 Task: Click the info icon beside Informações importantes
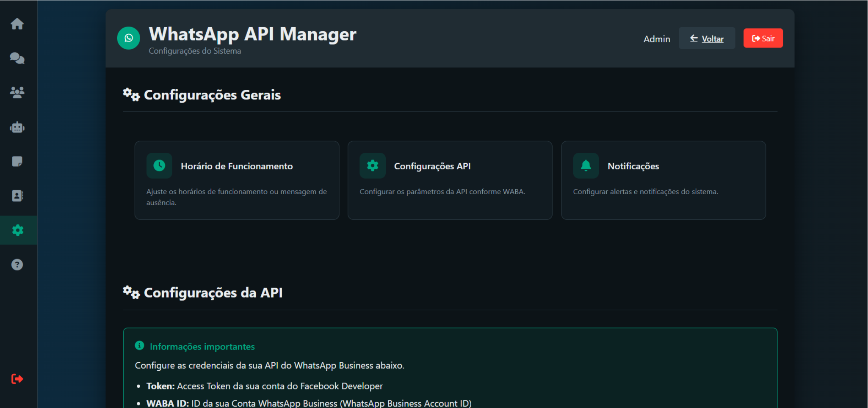click(x=139, y=346)
